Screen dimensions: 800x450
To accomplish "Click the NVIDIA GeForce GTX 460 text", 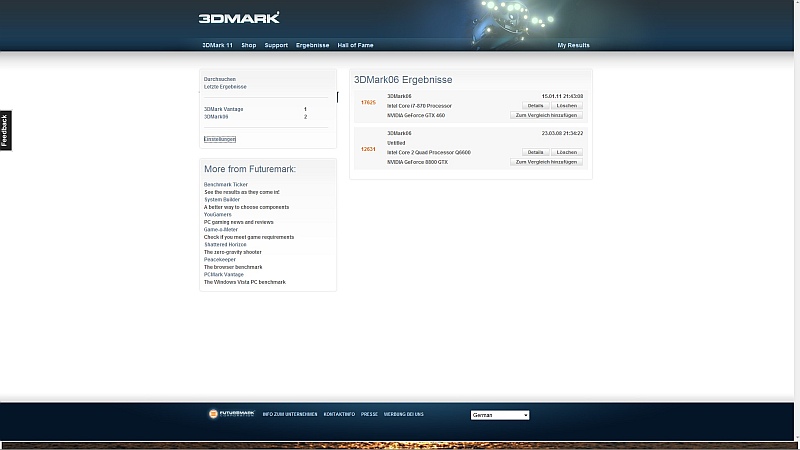I will tap(416, 115).
